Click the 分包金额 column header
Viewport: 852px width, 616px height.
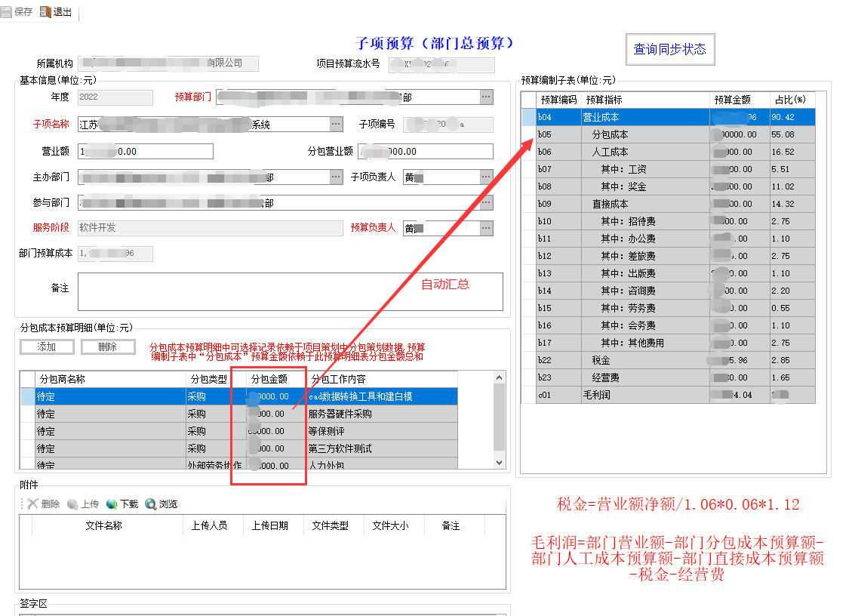click(276, 379)
